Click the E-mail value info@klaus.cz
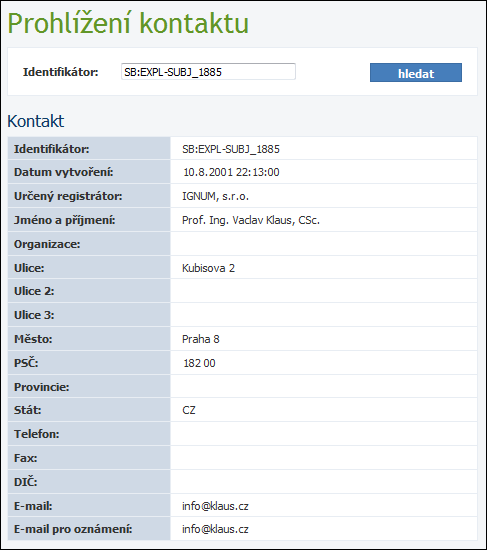This screenshot has height=550, width=487. tap(215, 506)
